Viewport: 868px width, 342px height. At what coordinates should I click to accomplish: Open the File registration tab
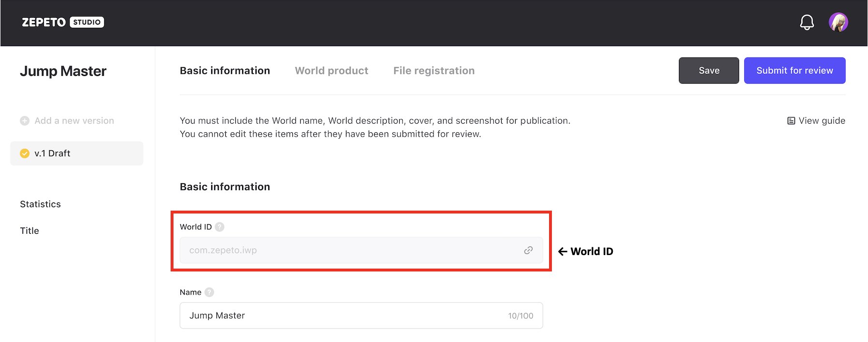tap(434, 71)
